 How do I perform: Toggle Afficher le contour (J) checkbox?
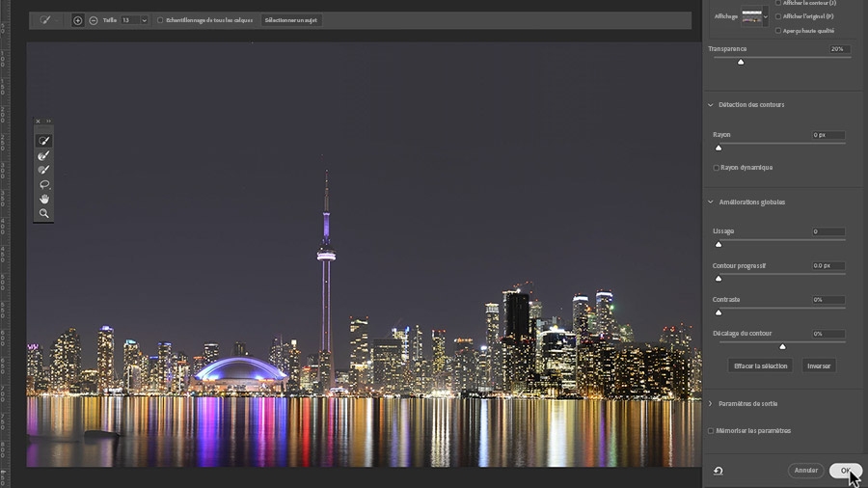click(778, 3)
